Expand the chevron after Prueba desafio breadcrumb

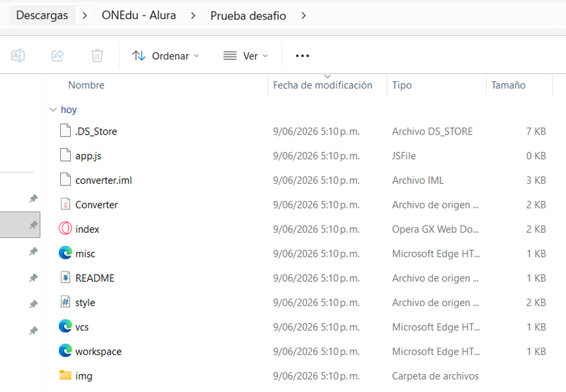tap(304, 15)
